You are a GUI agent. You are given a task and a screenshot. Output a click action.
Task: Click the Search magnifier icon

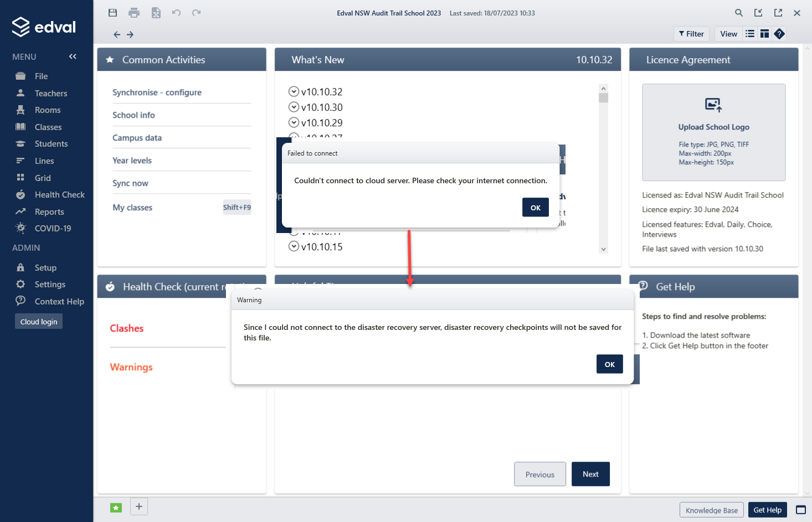[x=739, y=13]
